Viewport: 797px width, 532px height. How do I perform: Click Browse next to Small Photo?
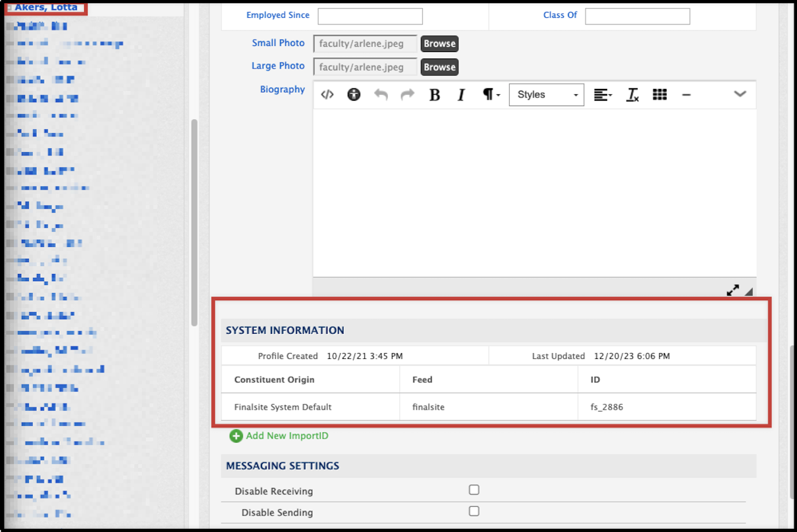(439, 43)
